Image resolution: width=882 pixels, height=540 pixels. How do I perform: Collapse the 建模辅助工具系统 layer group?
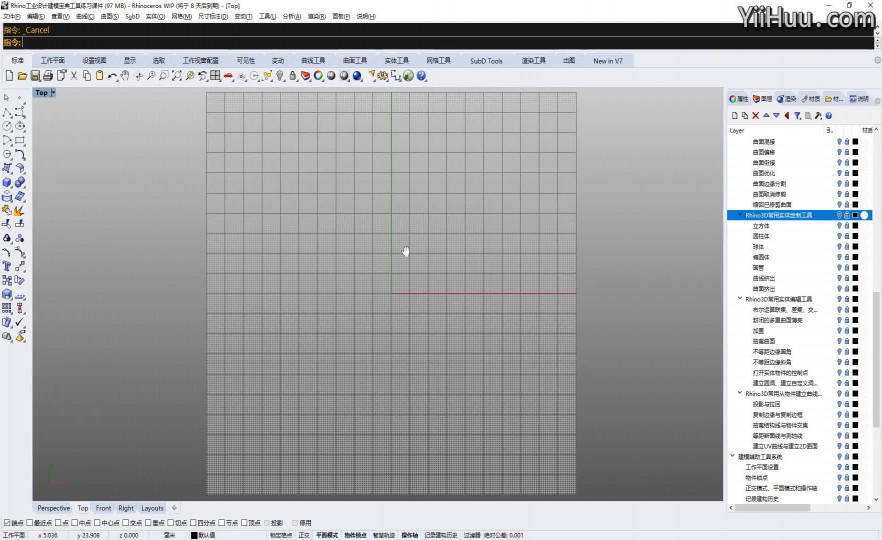click(732, 456)
